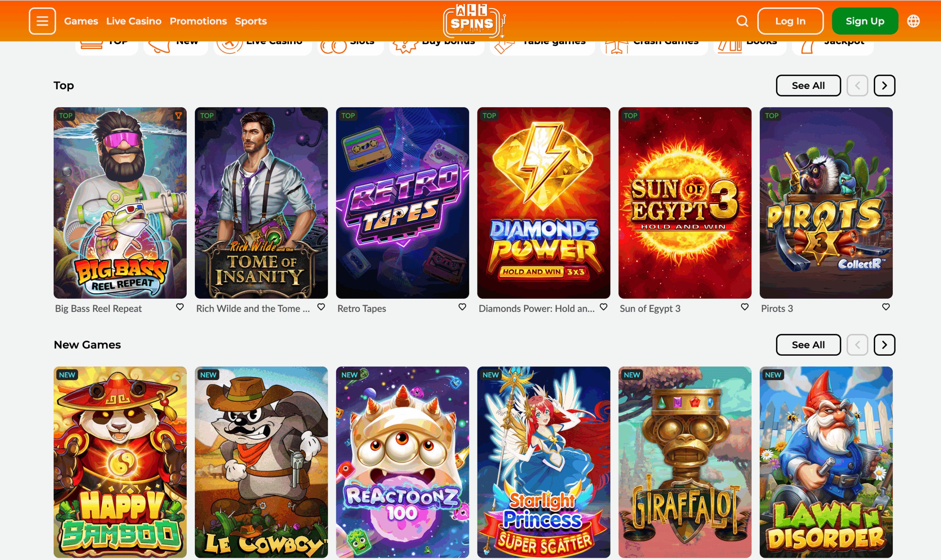The width and height of the screenshot is (941, 560).
Task: Toggle favorite heart for Pirots 3
Action: click(x=886, y=307)
